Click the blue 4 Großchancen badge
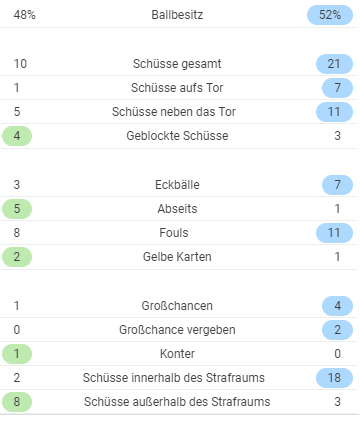Viewport: 360px width, 432px height. point(337,306)
